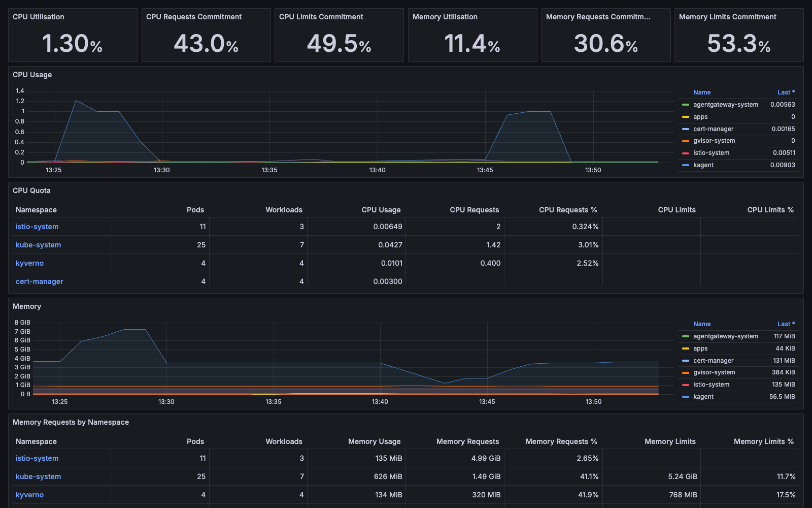This screenshot has width=812, height=508.
Task: Toggle apps series in Memory legend
Action: tap(700, 348)
